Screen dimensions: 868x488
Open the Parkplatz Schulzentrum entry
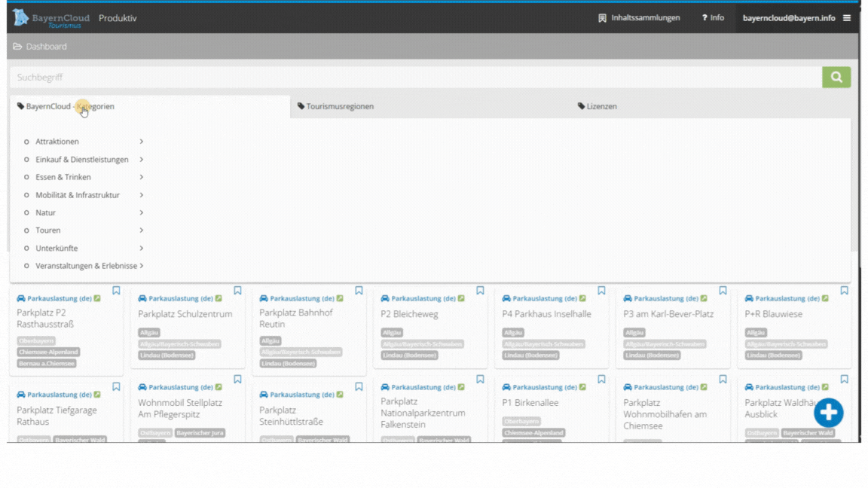click(185, 314)
